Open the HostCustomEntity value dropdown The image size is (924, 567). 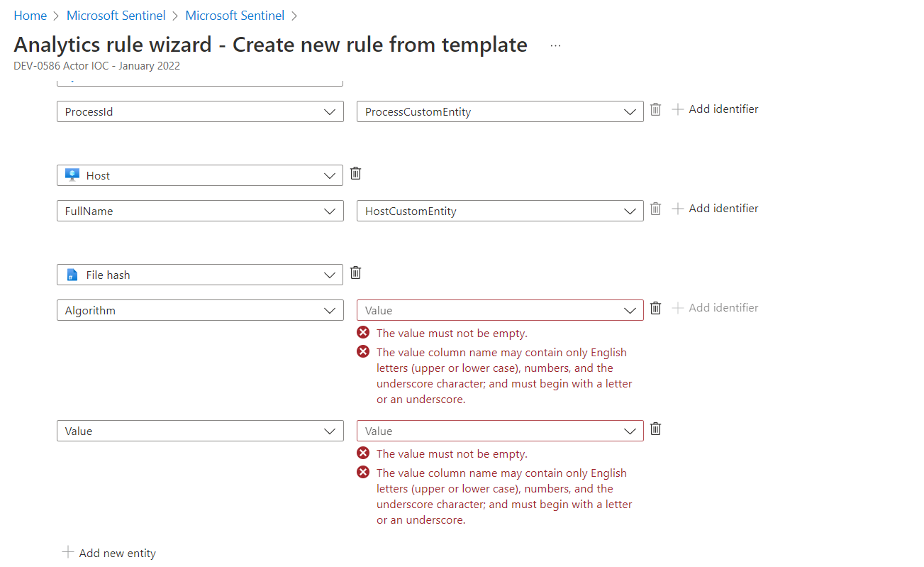[500, 211]
